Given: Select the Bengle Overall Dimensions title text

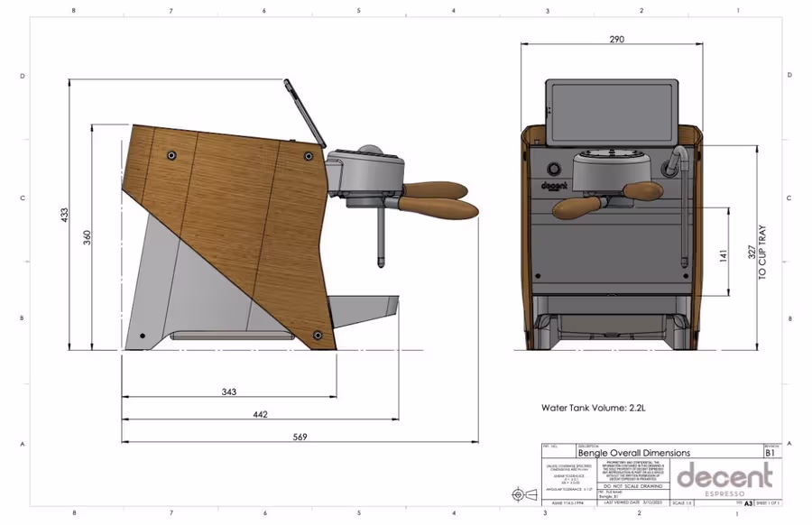Looking at the screenshot, I should click(x=634, y=453).
